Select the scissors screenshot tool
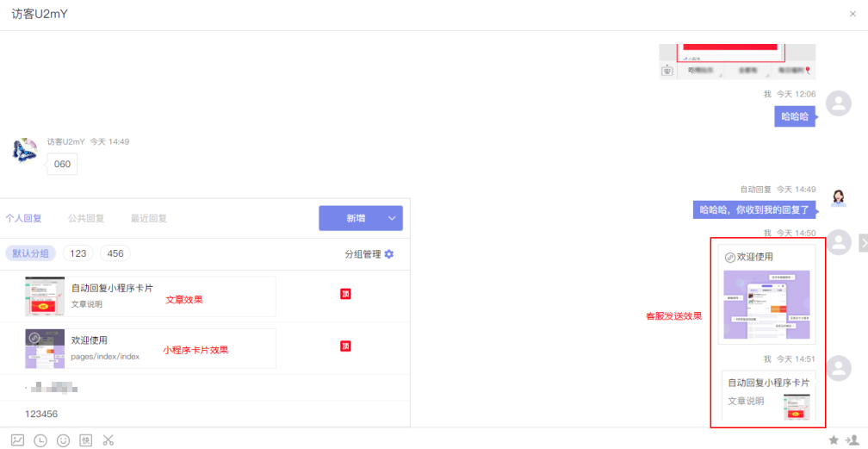868x449 pixels. pos(108,440)
